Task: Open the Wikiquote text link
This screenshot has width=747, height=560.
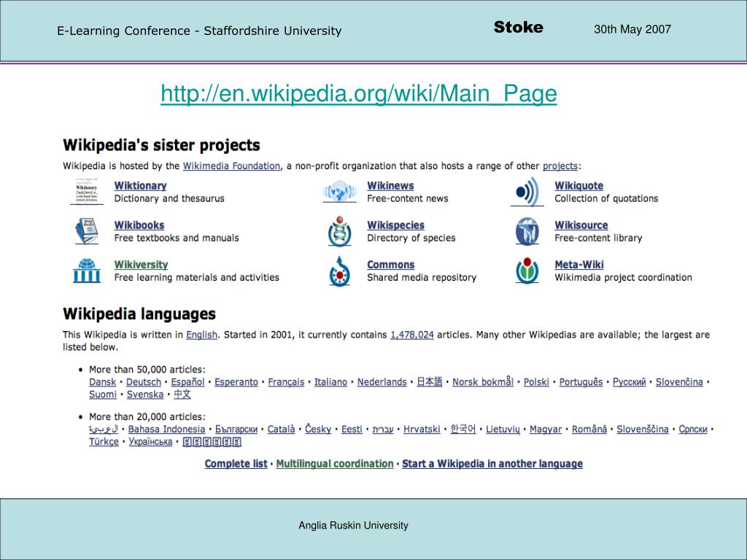Action: click(x=578, y=186)
